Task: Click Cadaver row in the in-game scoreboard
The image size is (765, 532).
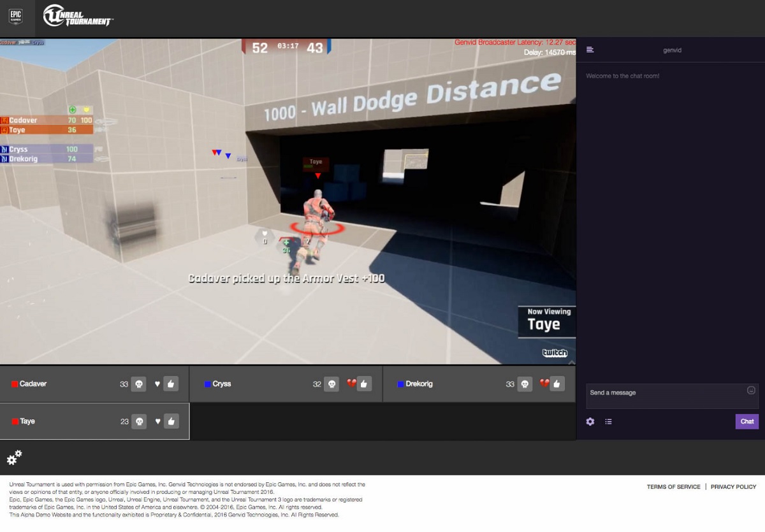Action: [x=47, y=120]
